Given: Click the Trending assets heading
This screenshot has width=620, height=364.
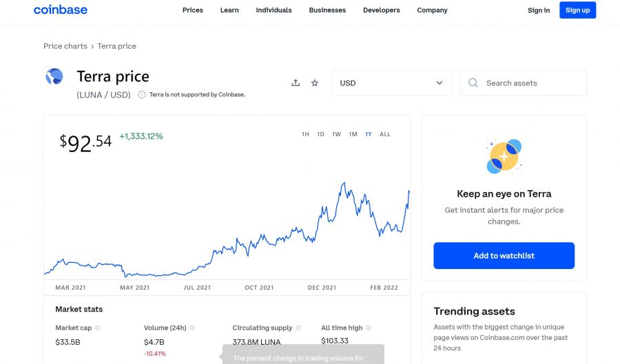Looking at the screenshot, I should pyautogui.click(x=474, y=312).
